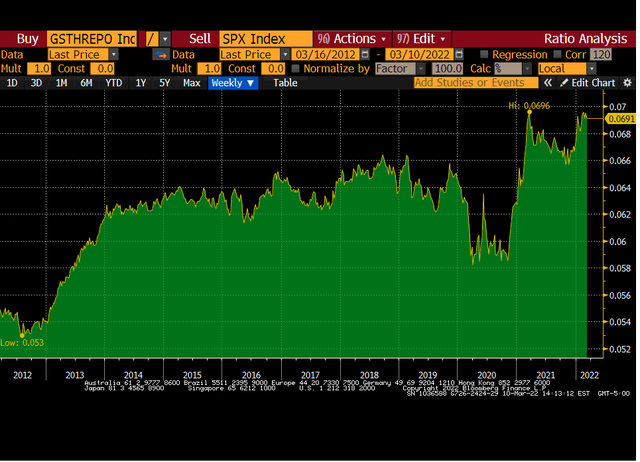Select the YTD range tab
This screenshot has height=462, width=640.
click(x=113, y=83)
